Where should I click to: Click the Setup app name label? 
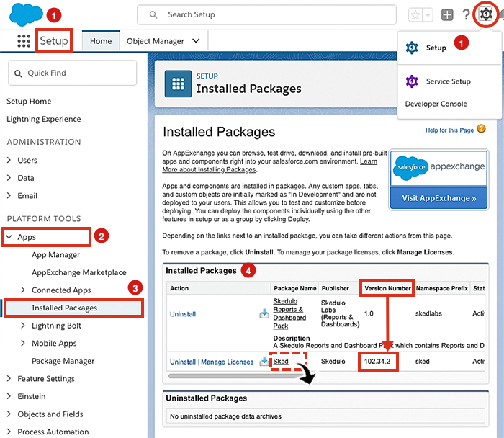[54, 41]
